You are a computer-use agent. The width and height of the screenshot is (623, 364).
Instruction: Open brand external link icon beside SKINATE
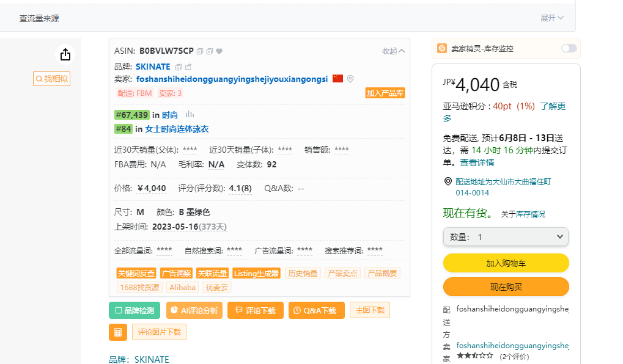click(188, 67)
